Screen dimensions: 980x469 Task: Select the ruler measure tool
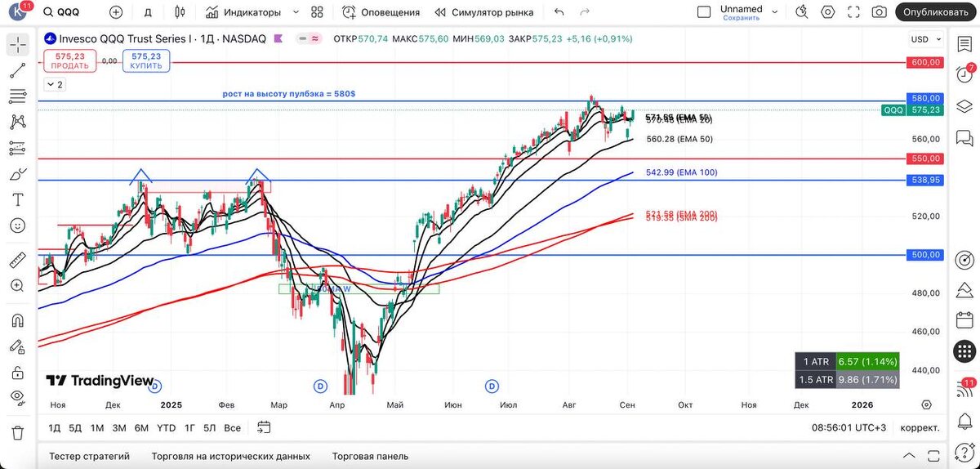tap(17, 261)
